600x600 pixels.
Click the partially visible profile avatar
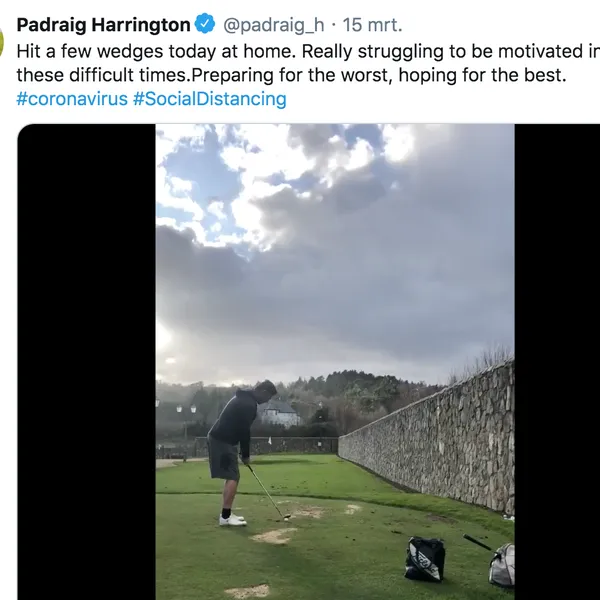[x=1, y=41]
